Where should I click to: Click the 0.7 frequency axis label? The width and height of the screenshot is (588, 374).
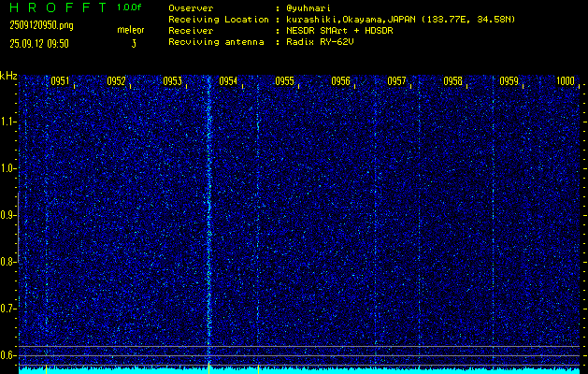click(7, 309)
